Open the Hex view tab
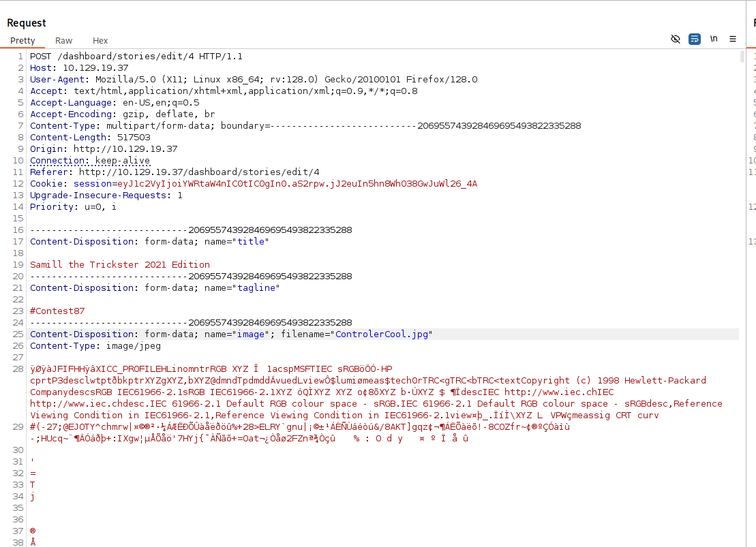The image size is (756, 547). pos(100,41)
